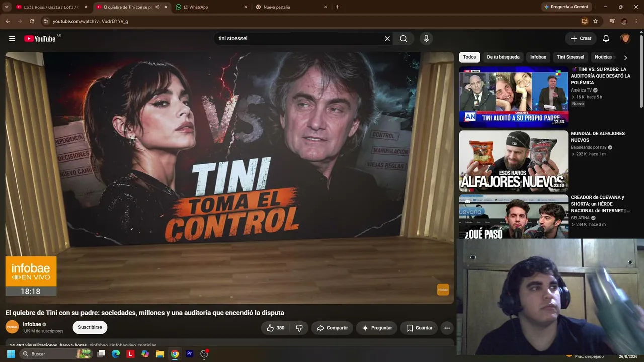Screen dimensions: 644x362
Task: Open a new browser tab
Action: (337, 7)
